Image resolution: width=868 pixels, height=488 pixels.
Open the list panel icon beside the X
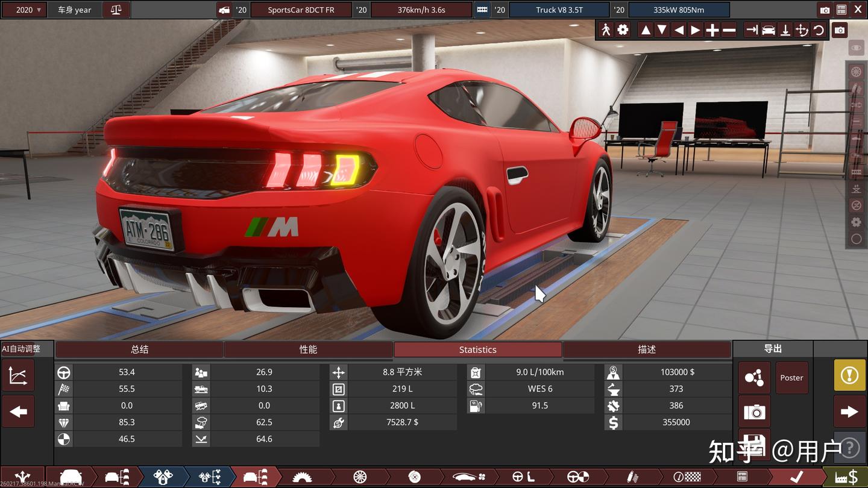[841, 10]
